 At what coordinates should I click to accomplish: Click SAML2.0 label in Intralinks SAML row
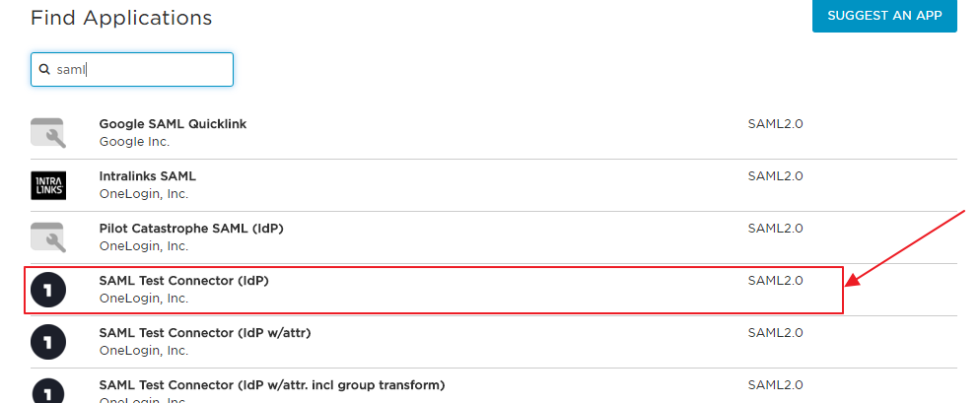[x=775, y=176]
